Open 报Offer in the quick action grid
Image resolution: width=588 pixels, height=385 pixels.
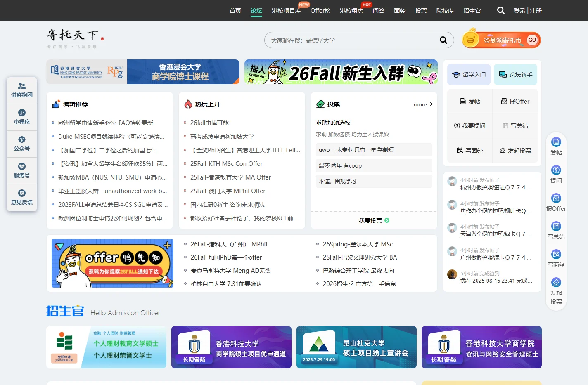[x=515, y=102]
